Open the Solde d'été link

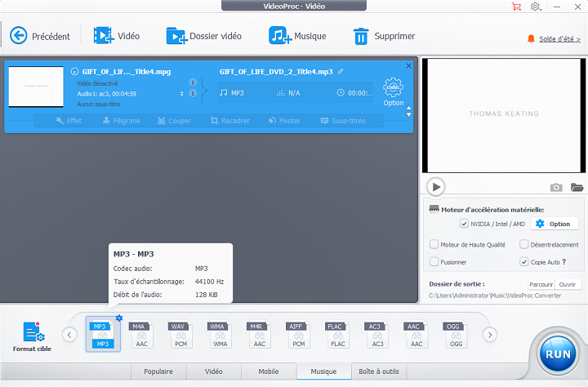(x=559, y=39)
